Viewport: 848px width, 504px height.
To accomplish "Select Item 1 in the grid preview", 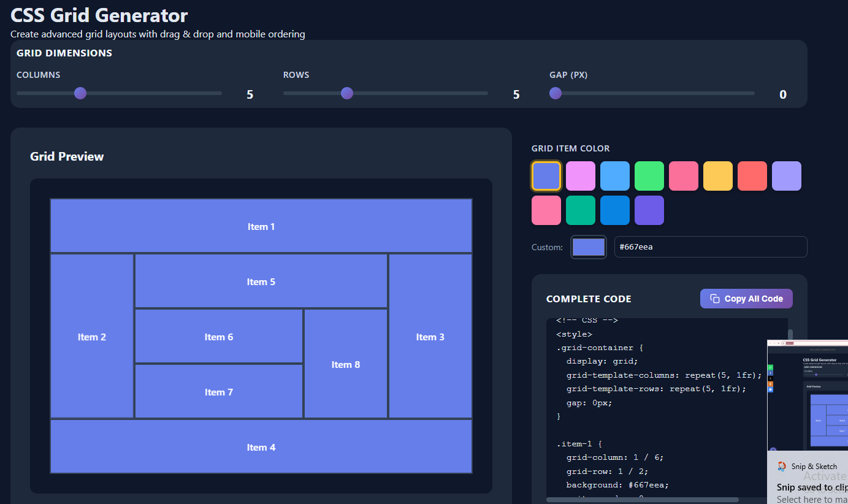I will (x=261, y=226).
